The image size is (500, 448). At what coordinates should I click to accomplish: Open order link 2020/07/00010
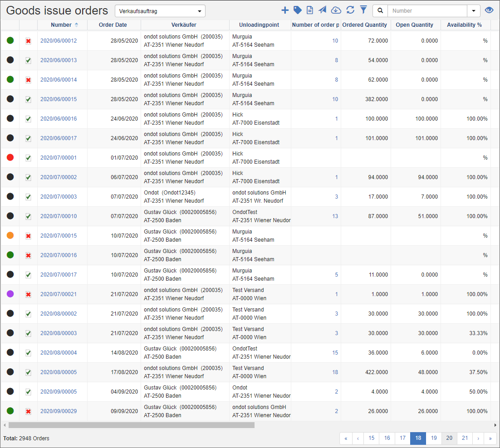[x=59, y=216]
